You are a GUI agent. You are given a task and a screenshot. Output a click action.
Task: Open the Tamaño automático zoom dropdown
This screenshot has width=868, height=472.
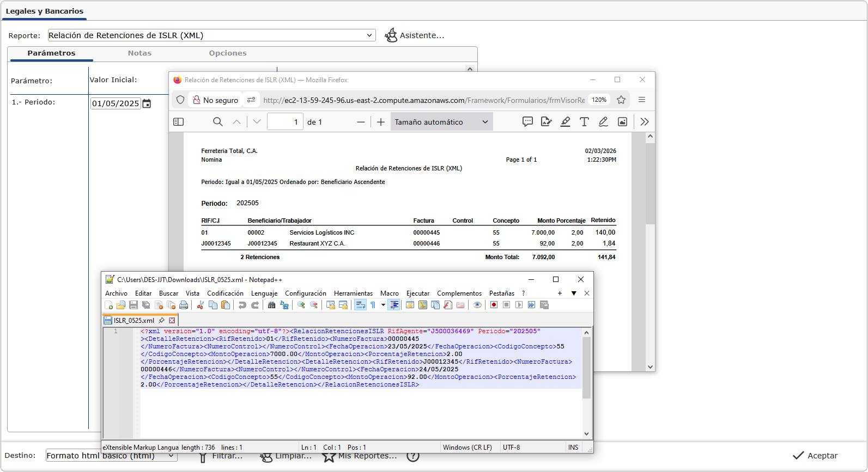(441, 122)
